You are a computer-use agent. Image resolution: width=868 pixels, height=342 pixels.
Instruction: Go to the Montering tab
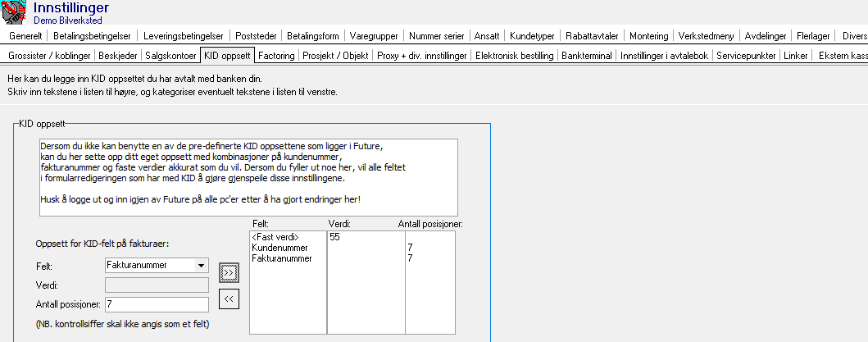(x=649, y=36)
